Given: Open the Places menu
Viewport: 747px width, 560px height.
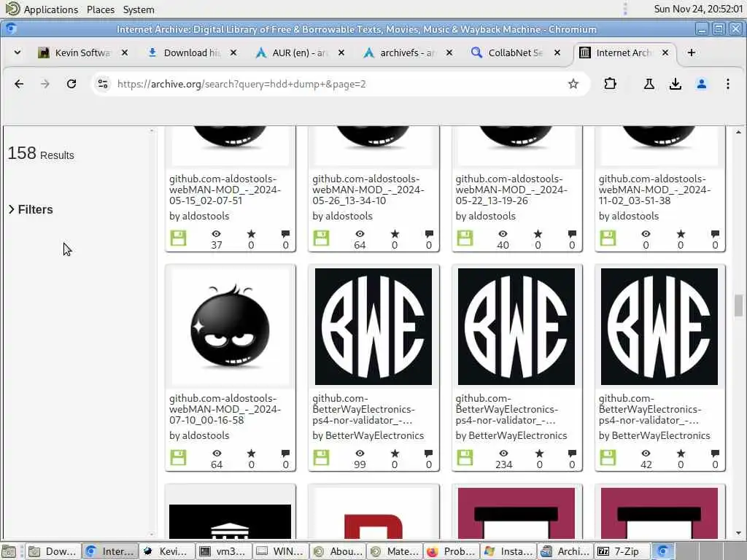Looking at the screenshot, I should 101,9.
